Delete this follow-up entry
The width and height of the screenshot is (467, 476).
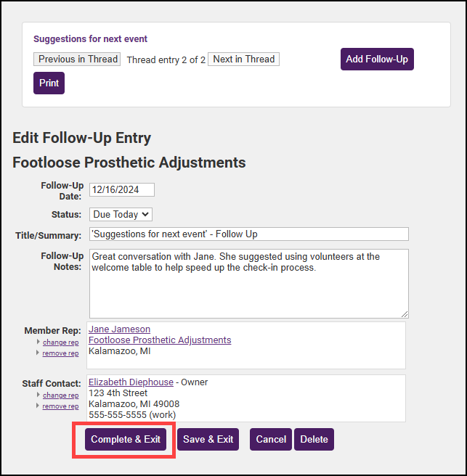pyautogui.click(x=314, y=439)
